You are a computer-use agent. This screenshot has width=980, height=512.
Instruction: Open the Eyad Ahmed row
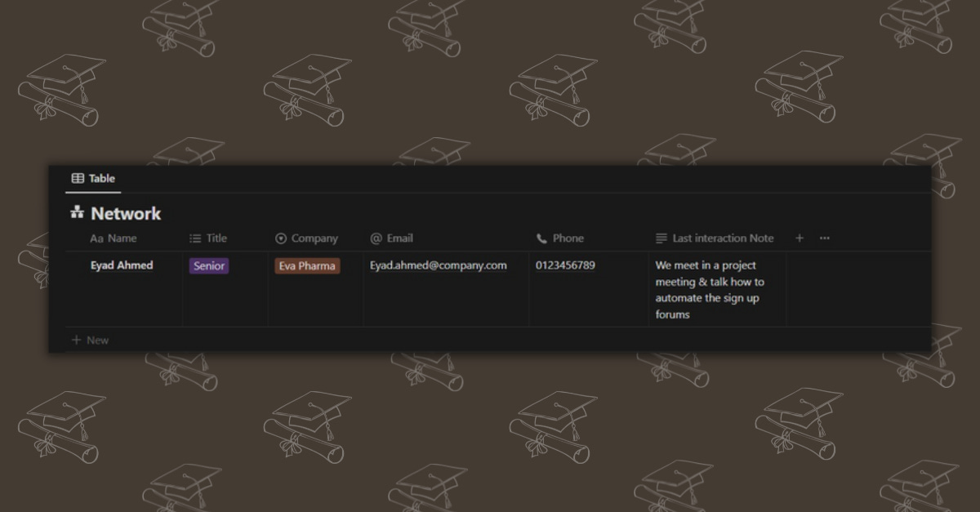click(x=122, y=265)
